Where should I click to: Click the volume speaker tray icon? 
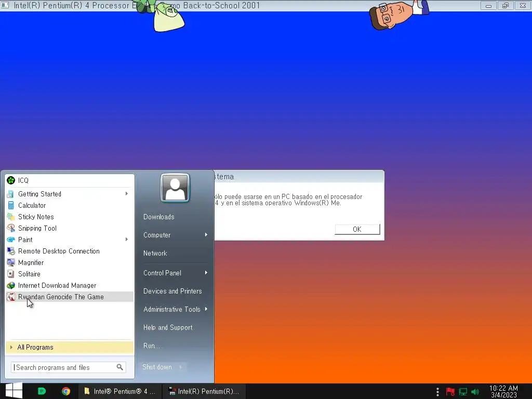(475, 392)
